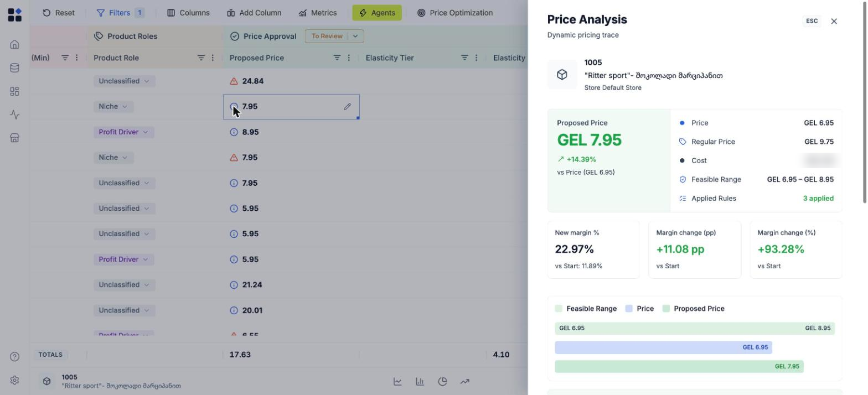Screen dimensions: 868x395
Task: Open the filter icon of Elasticity Tier column
Action: point(464,58)
